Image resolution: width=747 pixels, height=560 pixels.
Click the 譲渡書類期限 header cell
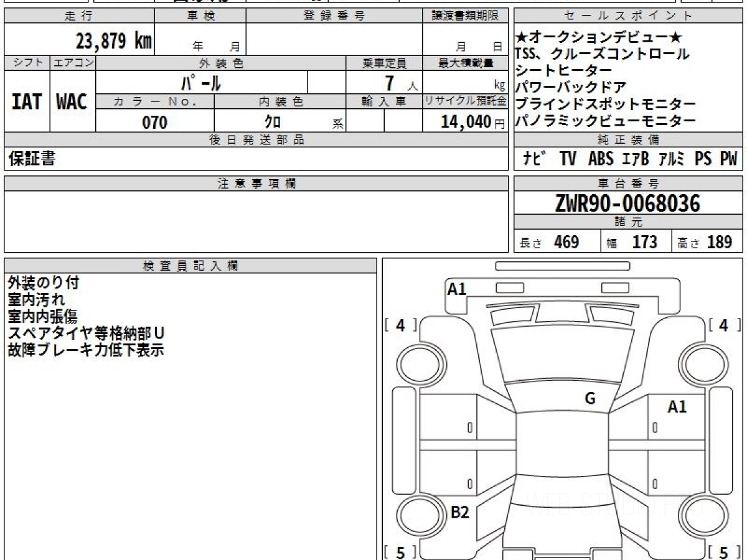pyautogui.click(x=466, y=16)
